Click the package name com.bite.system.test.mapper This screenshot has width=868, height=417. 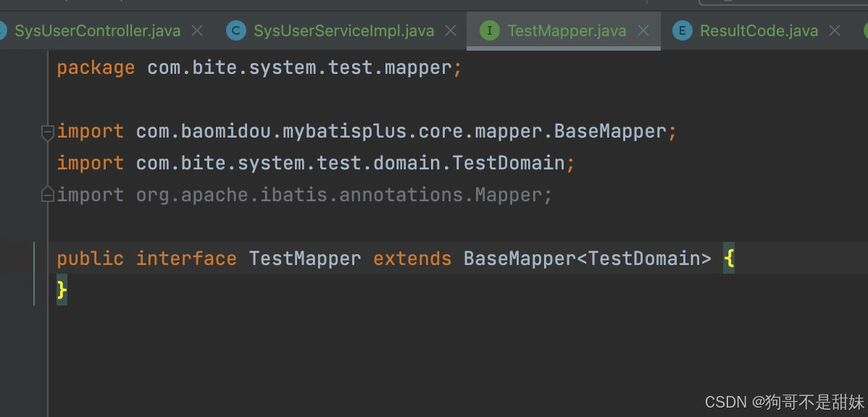pyautogui.click(x=299, y=68)
